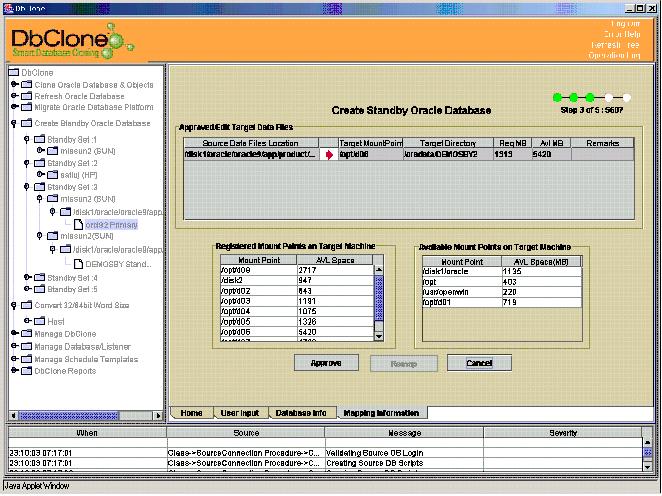The image size is (662, 496).
Task: Click target directory cell /oradata/DEMOSBY2
Action: tap(448, 154)
